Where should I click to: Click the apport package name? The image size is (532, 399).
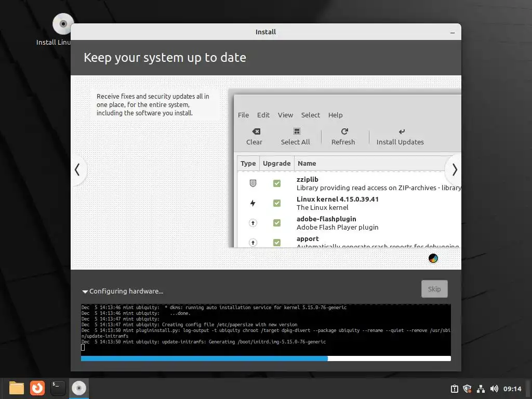[x=308, y=239]
